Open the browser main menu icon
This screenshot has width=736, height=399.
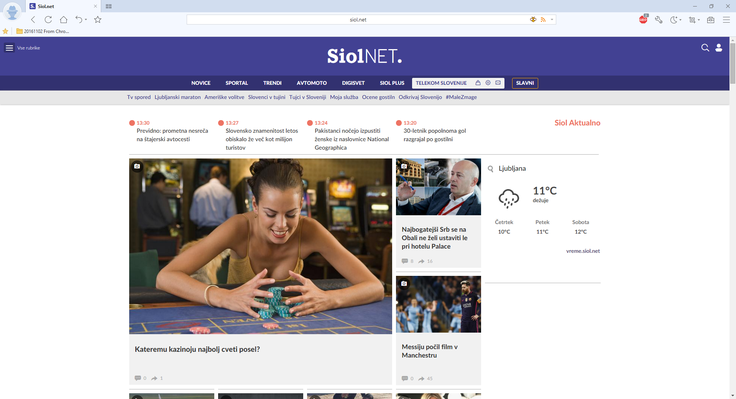point(726,20)
